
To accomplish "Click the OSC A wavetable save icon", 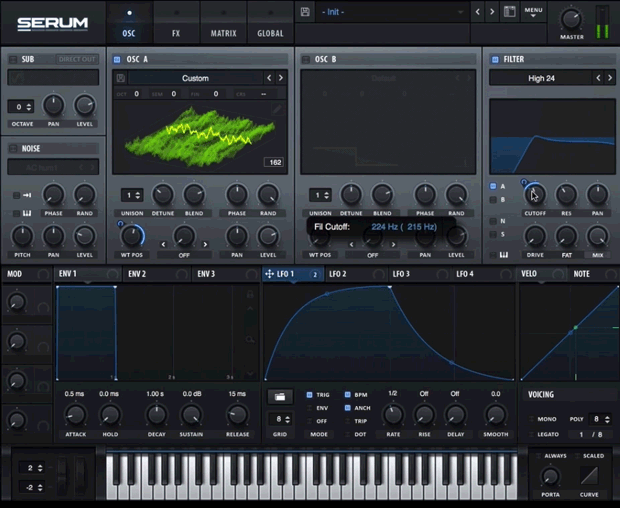I will [121, 78].
